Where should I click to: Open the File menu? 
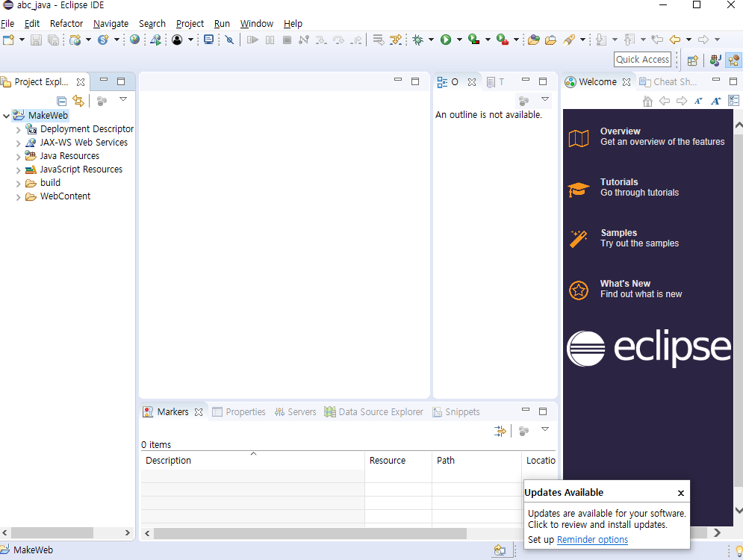7,24
